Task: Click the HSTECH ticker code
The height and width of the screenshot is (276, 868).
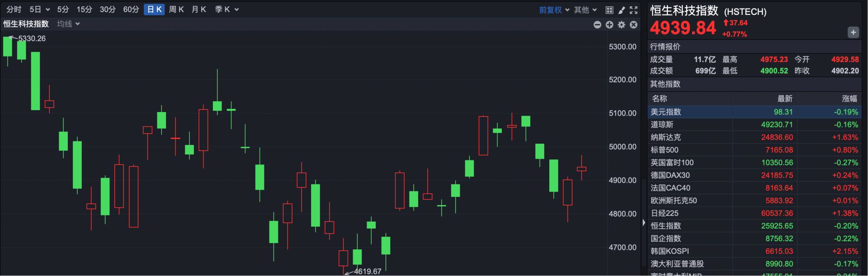Action: click(x=745, y=12)
